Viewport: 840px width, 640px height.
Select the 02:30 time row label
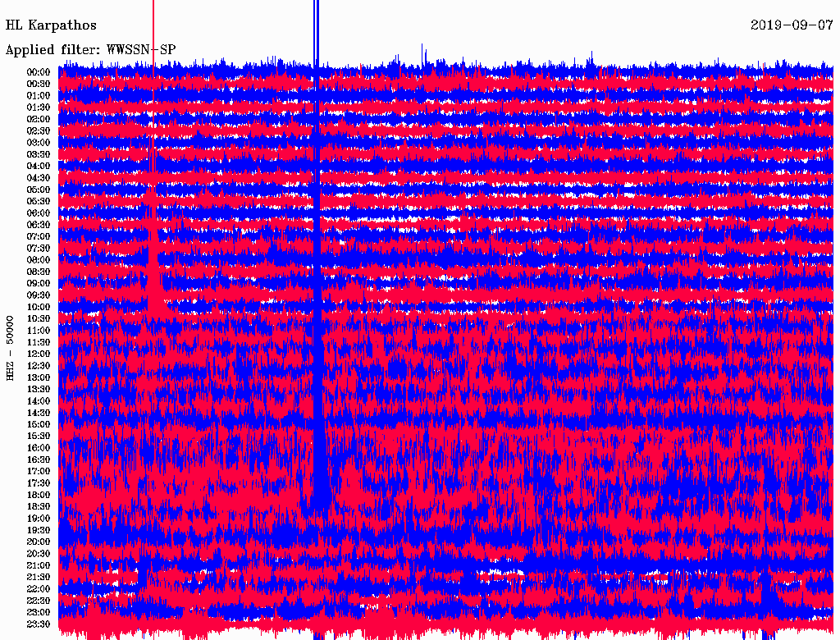pyautogui.click(x=39, y=130)
